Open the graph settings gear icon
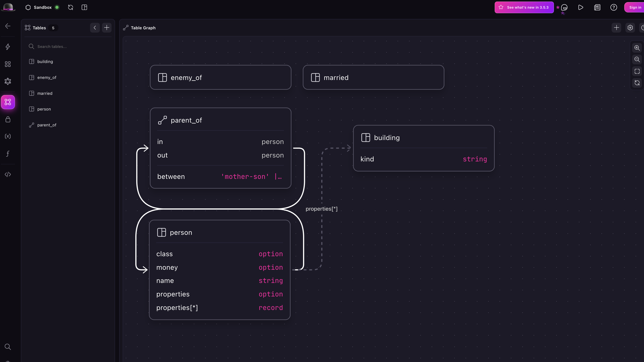Image resolution: width=644 pixels, height=362 pixels. point(630,28)
